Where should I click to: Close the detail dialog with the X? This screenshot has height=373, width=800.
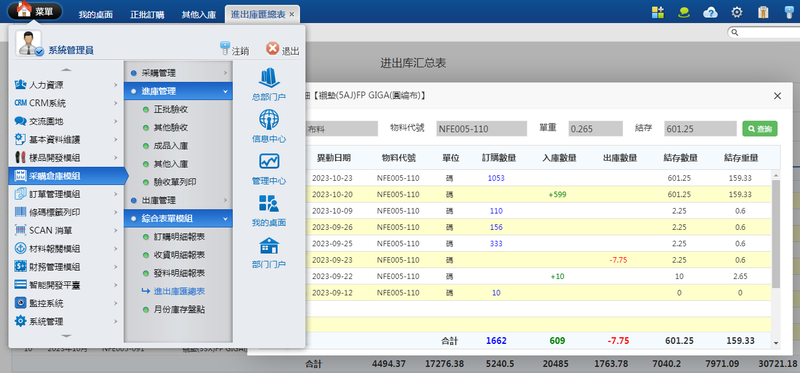click(778, 96)
